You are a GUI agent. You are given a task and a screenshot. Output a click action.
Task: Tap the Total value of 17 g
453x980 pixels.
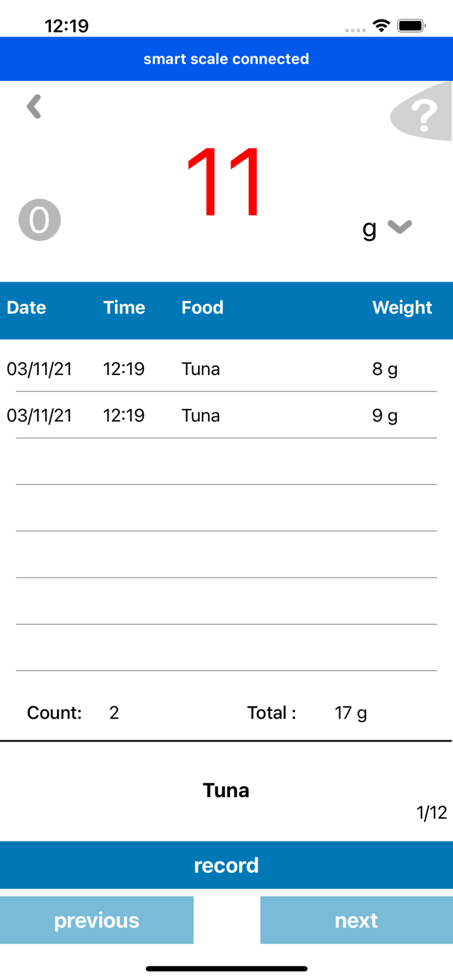click(x=351, y=713)
